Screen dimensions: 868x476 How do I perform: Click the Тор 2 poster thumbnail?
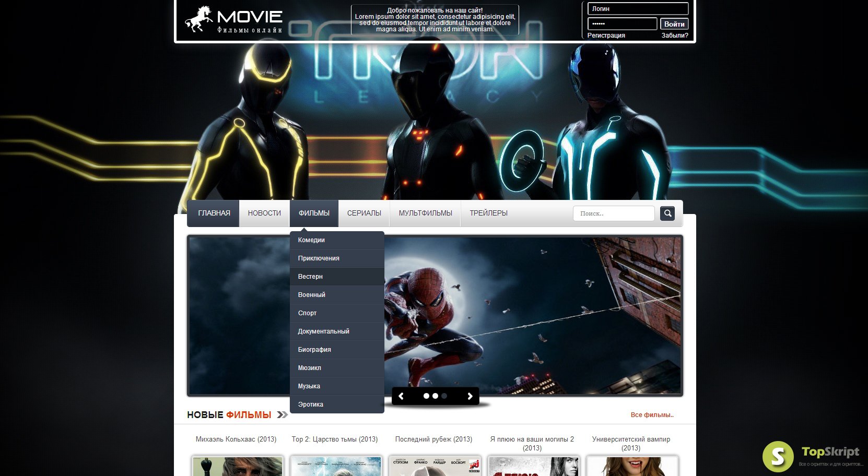point(336,466)
